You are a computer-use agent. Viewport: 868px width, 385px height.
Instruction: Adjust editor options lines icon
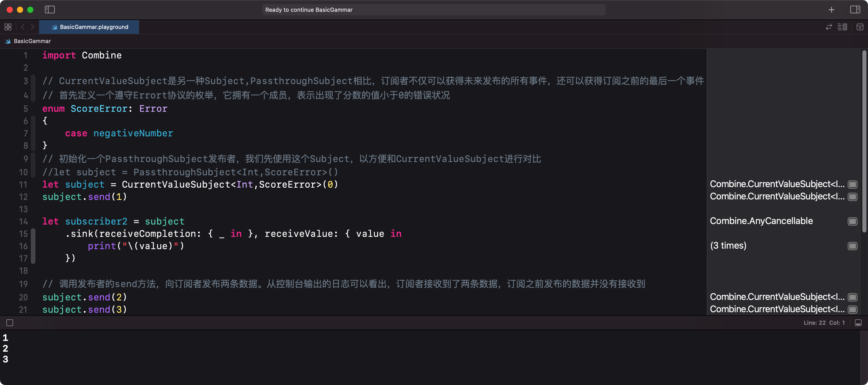(842, 27)
